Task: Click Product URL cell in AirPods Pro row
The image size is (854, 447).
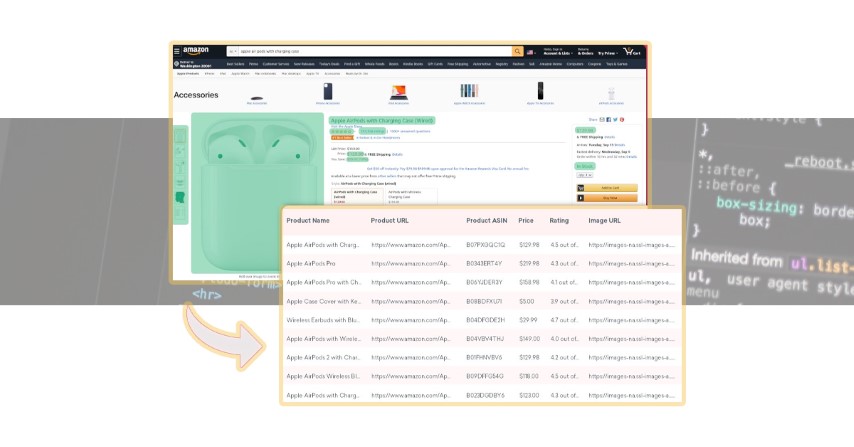Action: [x=411, y=264]
